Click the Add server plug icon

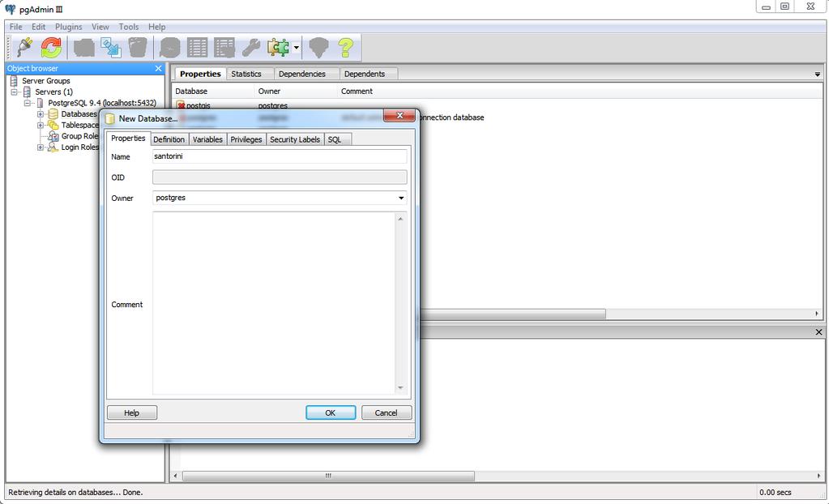click(x=24, y=48)
